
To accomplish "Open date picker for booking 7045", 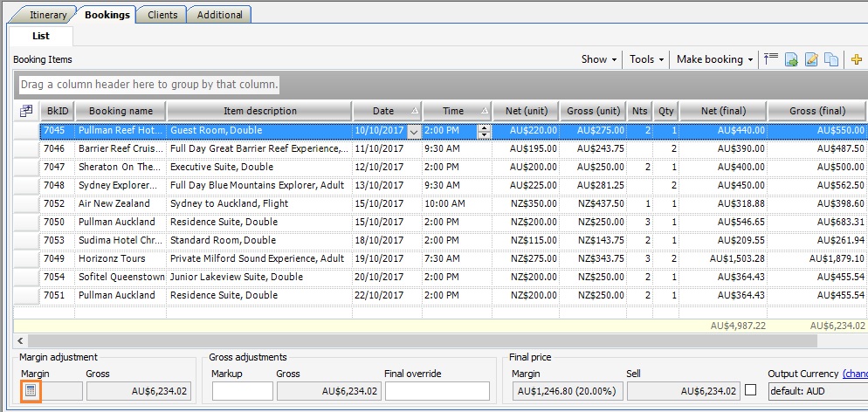I will pos(413,131).
